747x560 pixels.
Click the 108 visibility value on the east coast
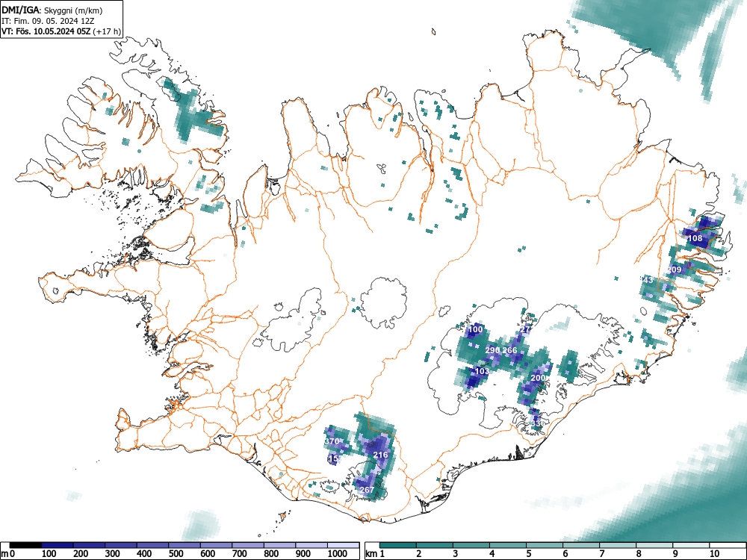[x=695, y=238]
